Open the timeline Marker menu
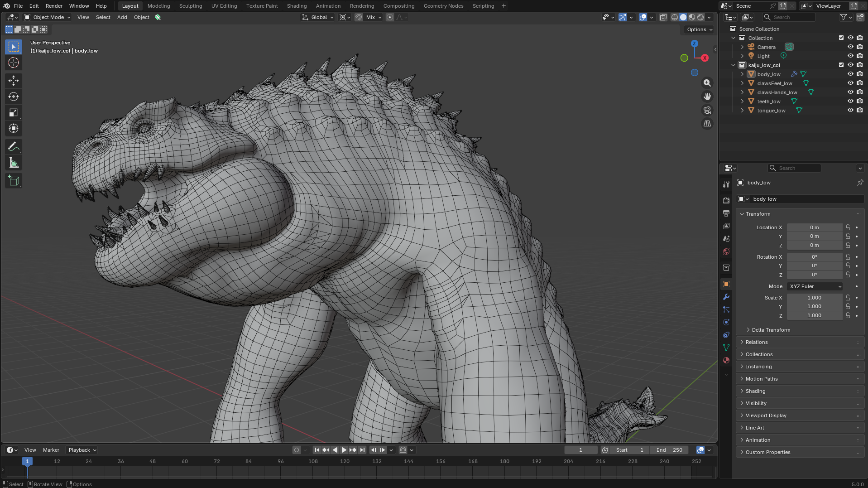The image size is (868, 488). pyautogui.click(x=51, y=450)
